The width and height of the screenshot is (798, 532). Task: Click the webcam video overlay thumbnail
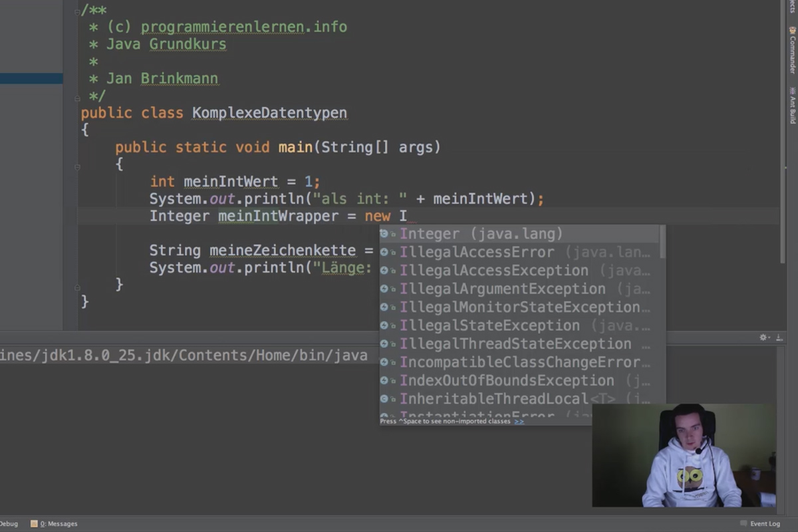[x=684, y=456]
